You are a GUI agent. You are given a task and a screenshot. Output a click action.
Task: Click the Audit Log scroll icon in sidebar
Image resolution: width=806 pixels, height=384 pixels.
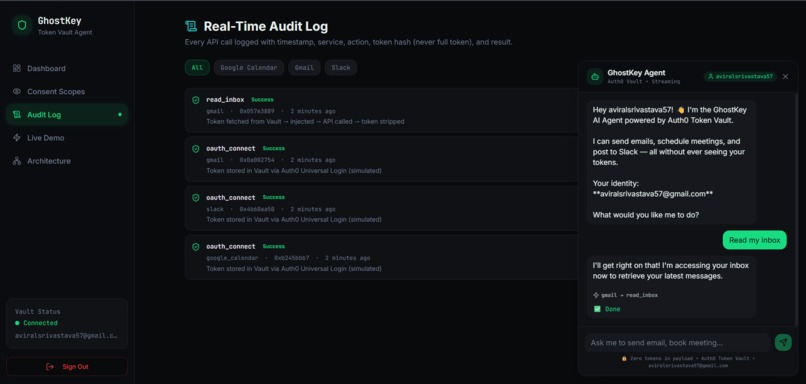coord(17,115)
